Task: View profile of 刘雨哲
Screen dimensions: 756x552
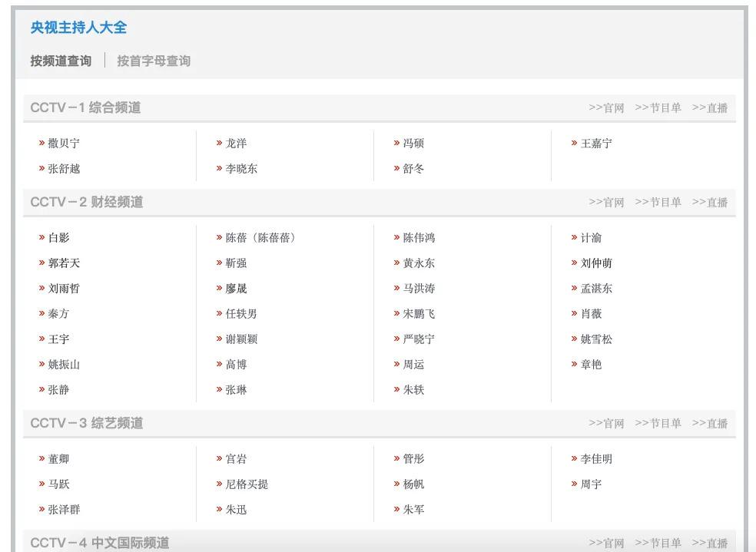Action: tap(64, 288)
